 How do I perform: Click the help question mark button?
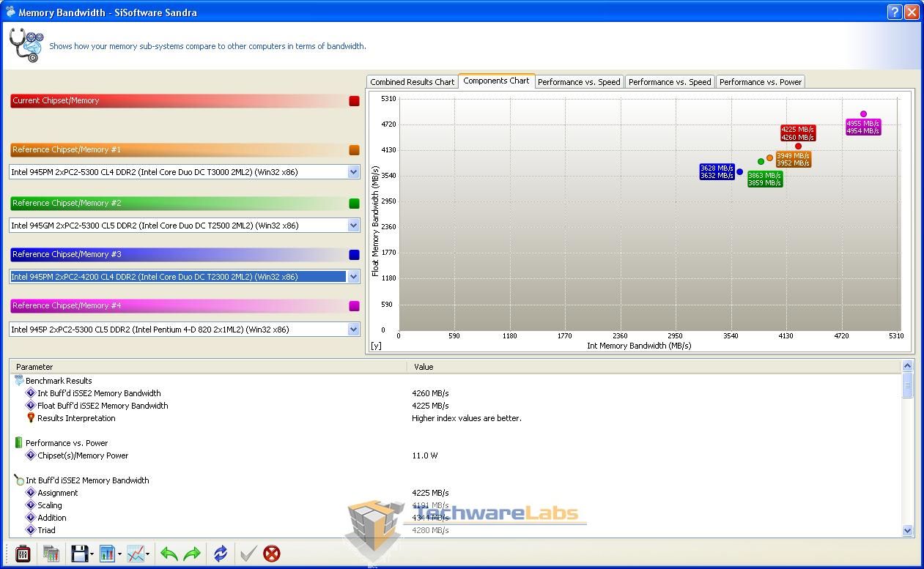click(x=894, y=12)
